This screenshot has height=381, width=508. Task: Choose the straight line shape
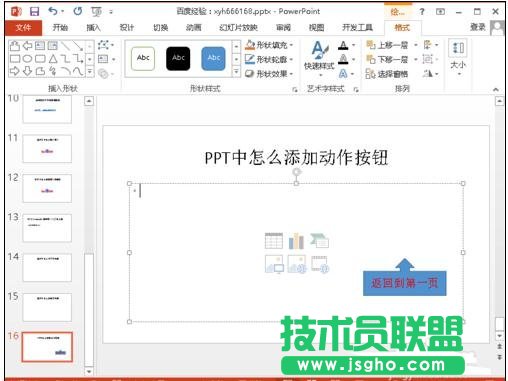(66, 46)
